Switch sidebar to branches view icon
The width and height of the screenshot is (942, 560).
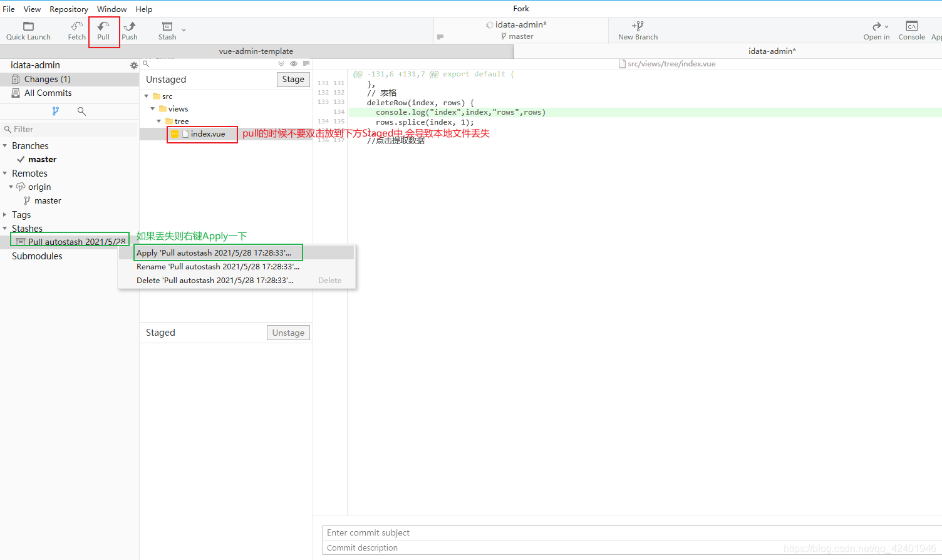[55, 111]
